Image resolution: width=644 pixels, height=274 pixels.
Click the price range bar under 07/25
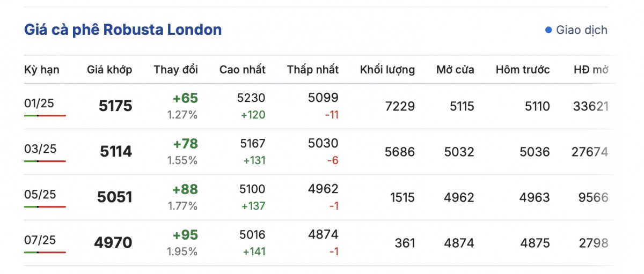45,252
